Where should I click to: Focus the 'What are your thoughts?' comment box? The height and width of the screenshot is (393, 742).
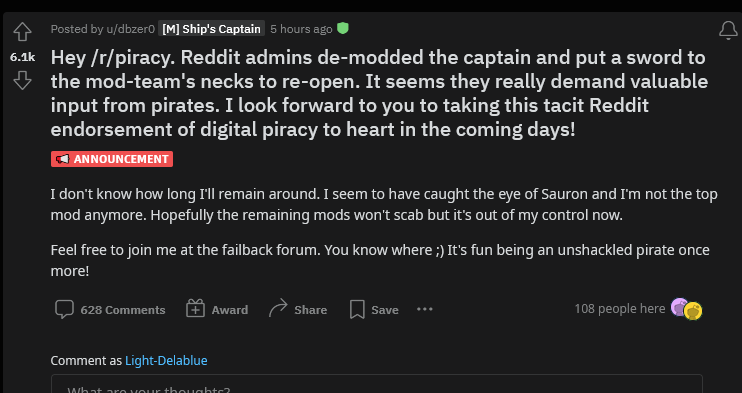pyautogui.click(x=377, y=384)
